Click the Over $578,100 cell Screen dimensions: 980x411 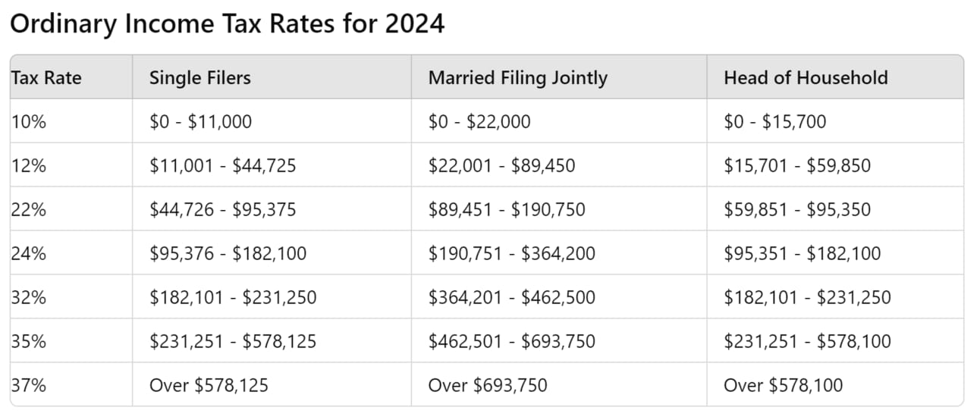click(835, 385)
